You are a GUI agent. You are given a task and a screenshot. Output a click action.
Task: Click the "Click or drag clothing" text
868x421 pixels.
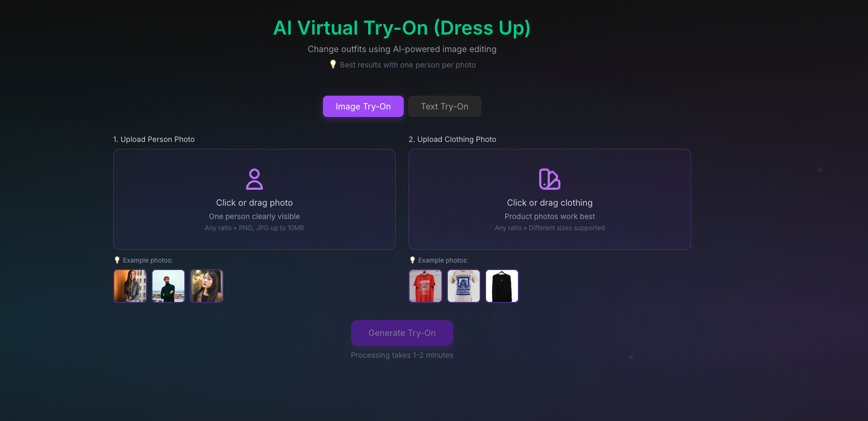tap(549, 203)
